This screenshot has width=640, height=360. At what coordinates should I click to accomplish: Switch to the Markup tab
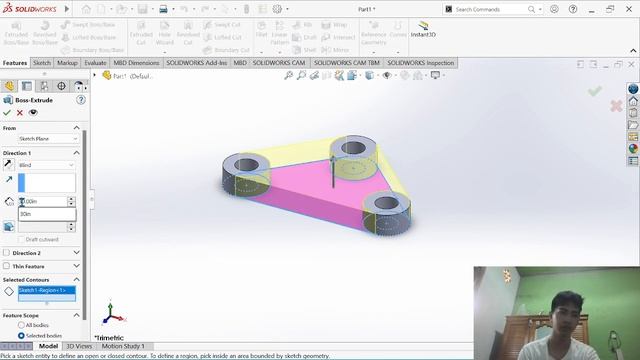(x=67, y=63)
